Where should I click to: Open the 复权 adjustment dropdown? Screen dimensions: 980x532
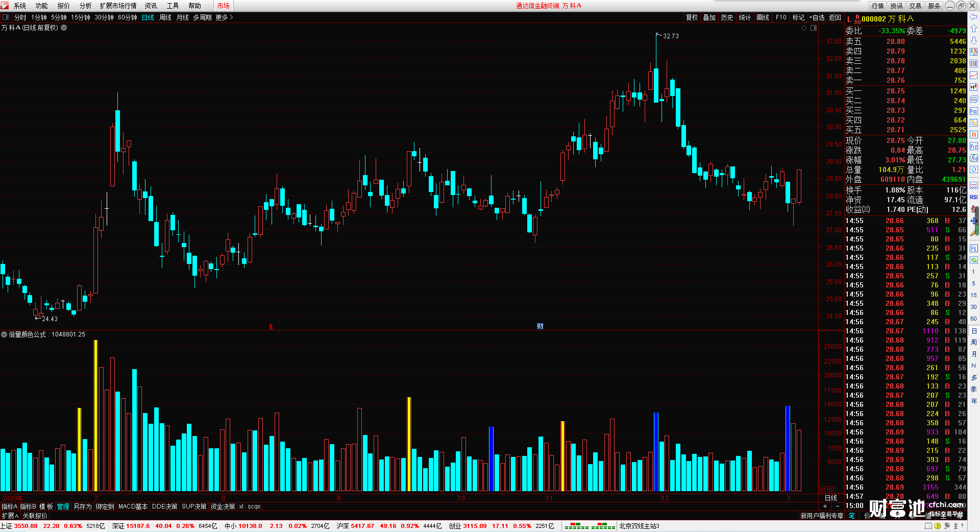[692, 17]
